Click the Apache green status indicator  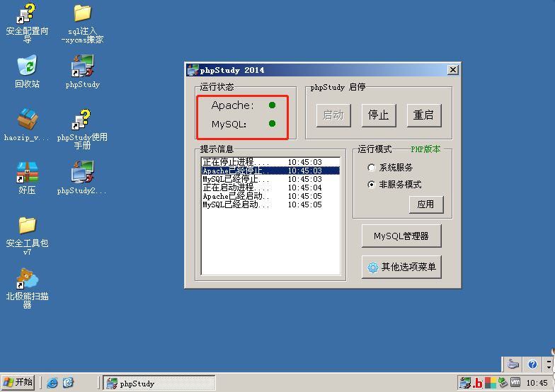(x=272, y=105)
